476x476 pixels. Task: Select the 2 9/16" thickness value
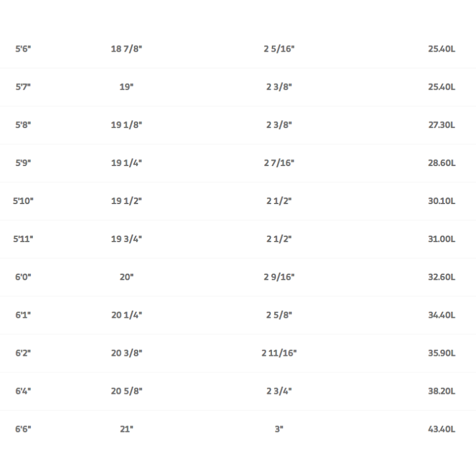279,277
